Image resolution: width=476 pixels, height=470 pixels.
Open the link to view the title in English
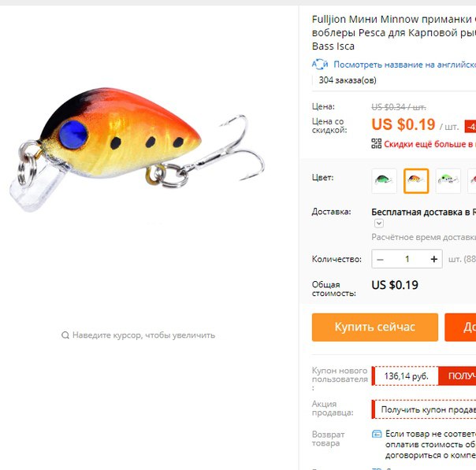(x=404, y=65)
